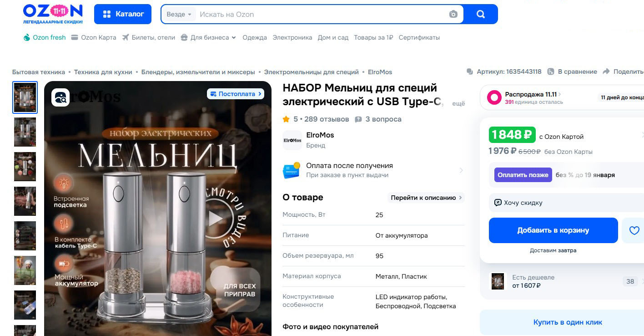The image size is (644, 336).
Task: Play the product video
Action: pos(216,219)
